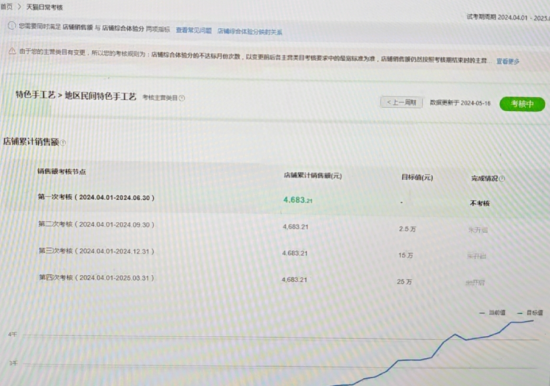Select the 第四次考核 row
Image resolution: width=550 pixels, height=386 pixels.
[275, 280]
